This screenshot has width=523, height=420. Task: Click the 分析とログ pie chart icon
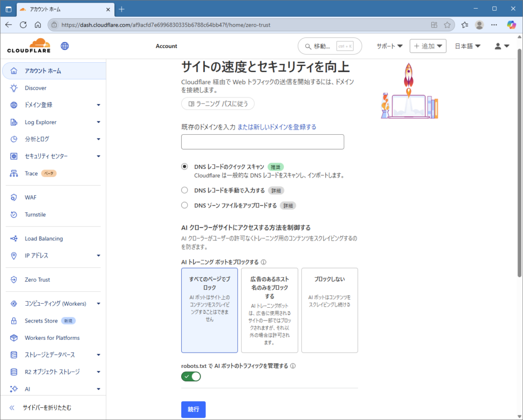pos(14,139)
